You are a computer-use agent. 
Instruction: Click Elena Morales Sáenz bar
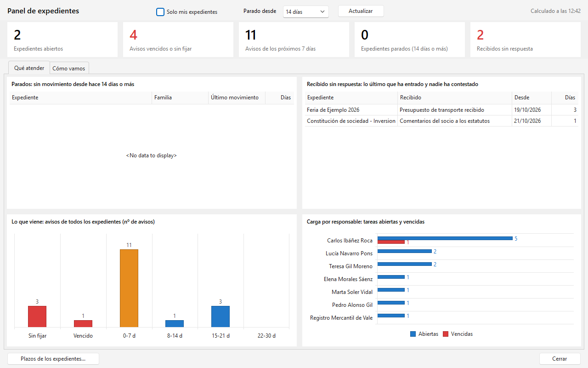391,277
